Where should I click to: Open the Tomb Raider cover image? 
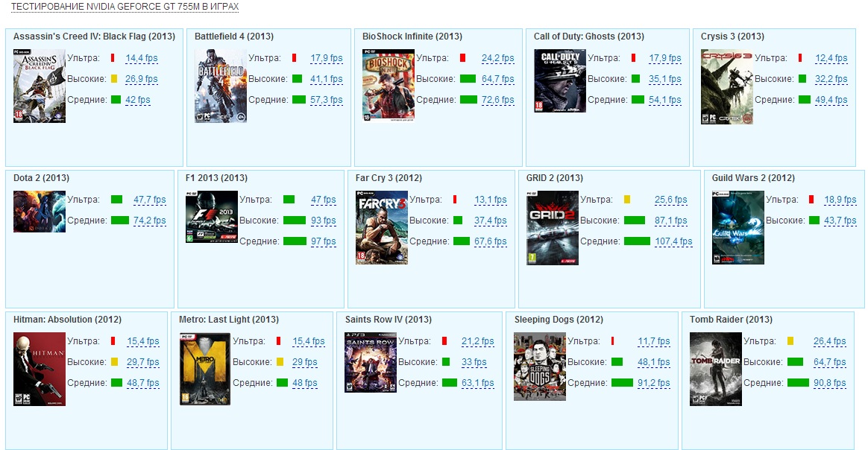[716, 370]
